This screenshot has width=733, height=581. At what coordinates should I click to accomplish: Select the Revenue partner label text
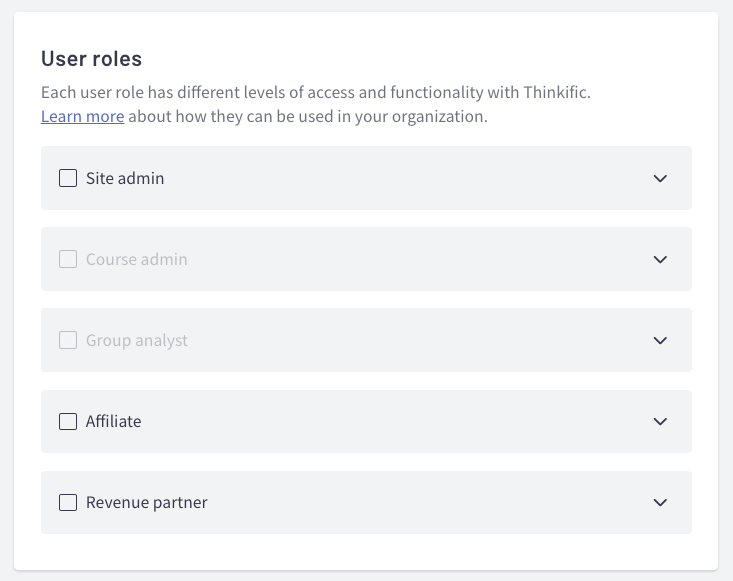(x=147, y=502)
